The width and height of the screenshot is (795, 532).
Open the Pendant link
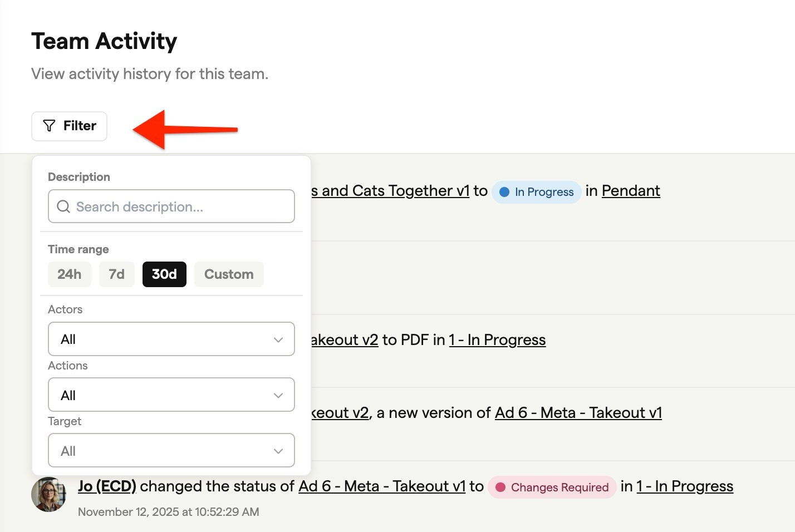(631, 191)
